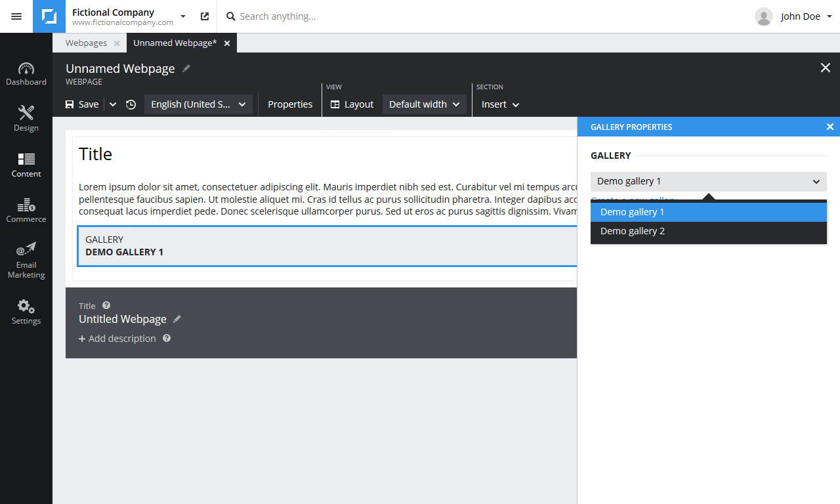The height and width of the screenshot is (504, 840).
Task: Expand the Save options arrow
Action: tap(113, 104)
